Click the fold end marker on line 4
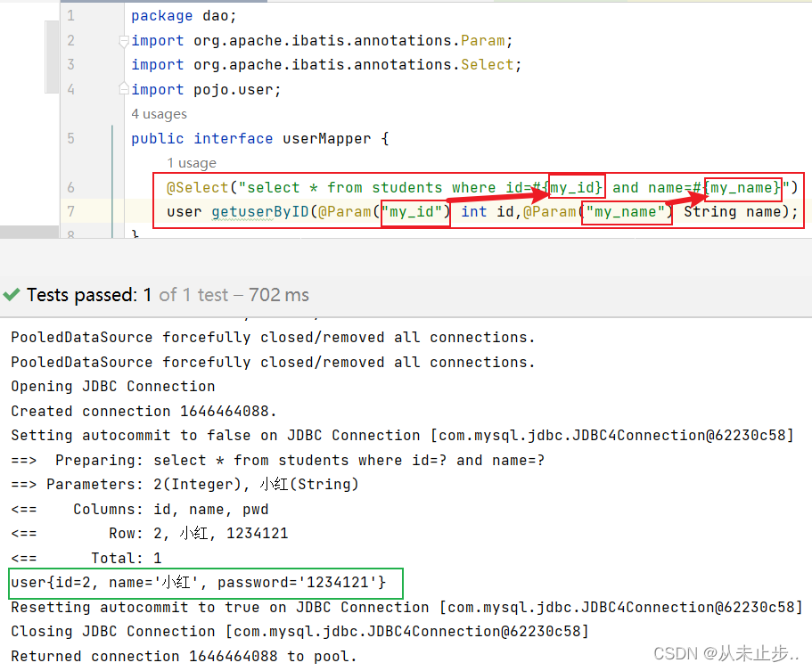The image size is (812, 671). click(x=123, y=88)
